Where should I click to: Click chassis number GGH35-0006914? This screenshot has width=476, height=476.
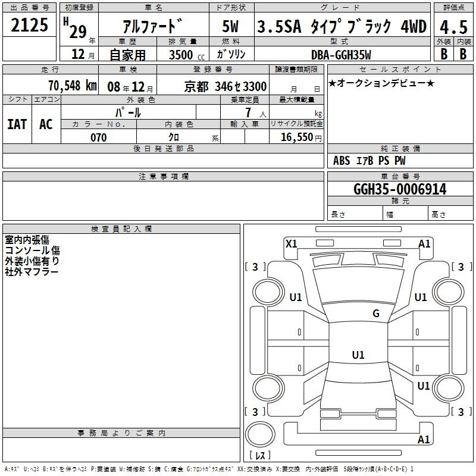pos(400,189)
